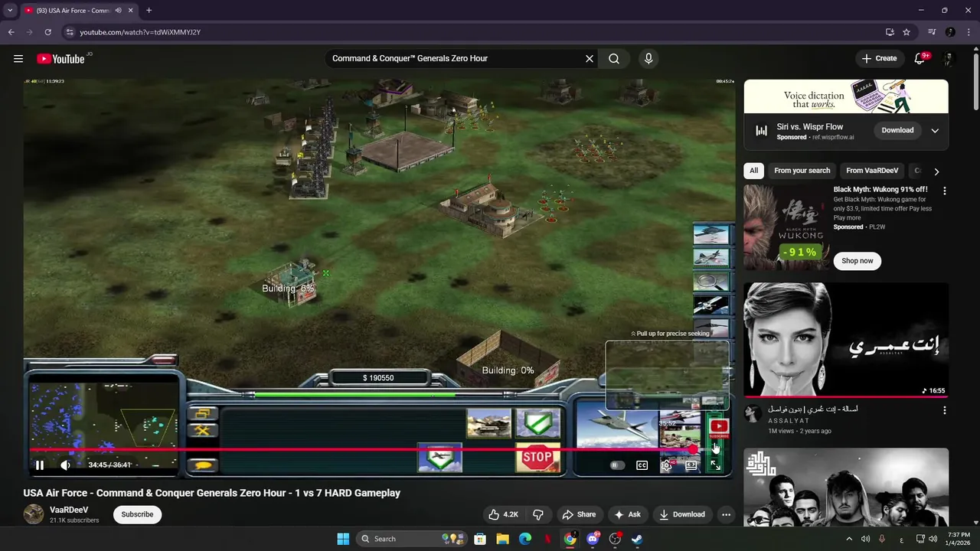Open the Ask AI feature
The height and width of the screenshot is (551, 980).
tap(628, 514)
